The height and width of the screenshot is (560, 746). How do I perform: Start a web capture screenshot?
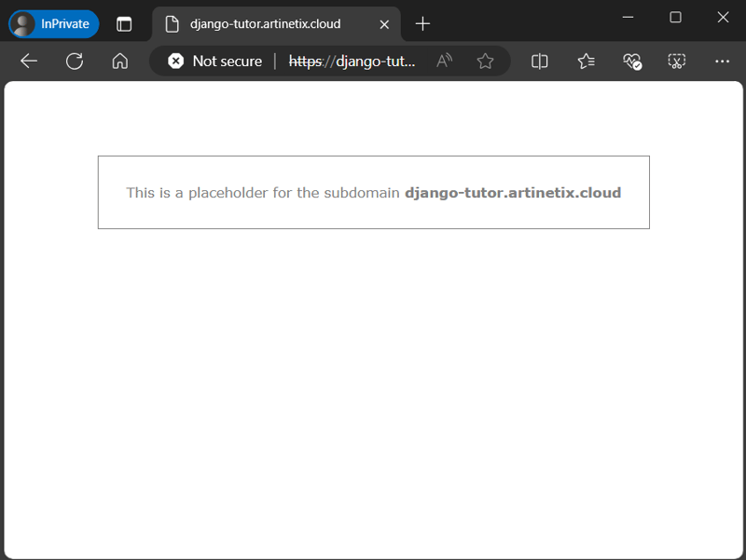(x=677, y=61)
